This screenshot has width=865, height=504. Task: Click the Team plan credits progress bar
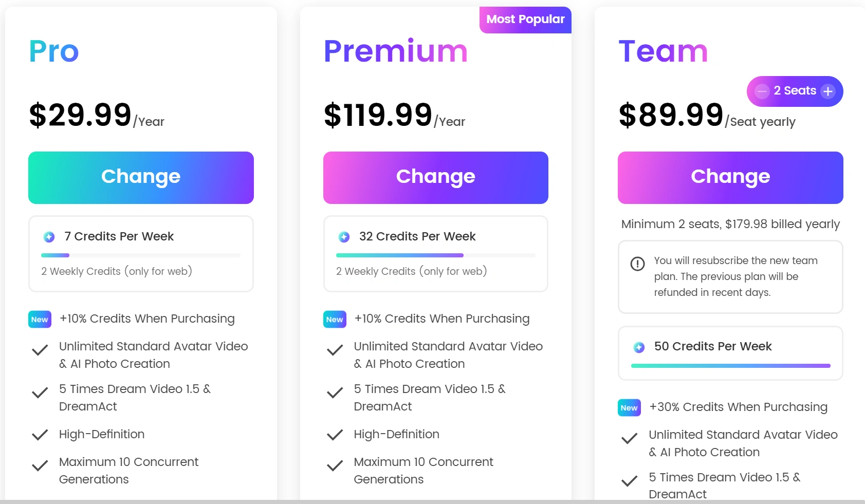coord(730,366)
